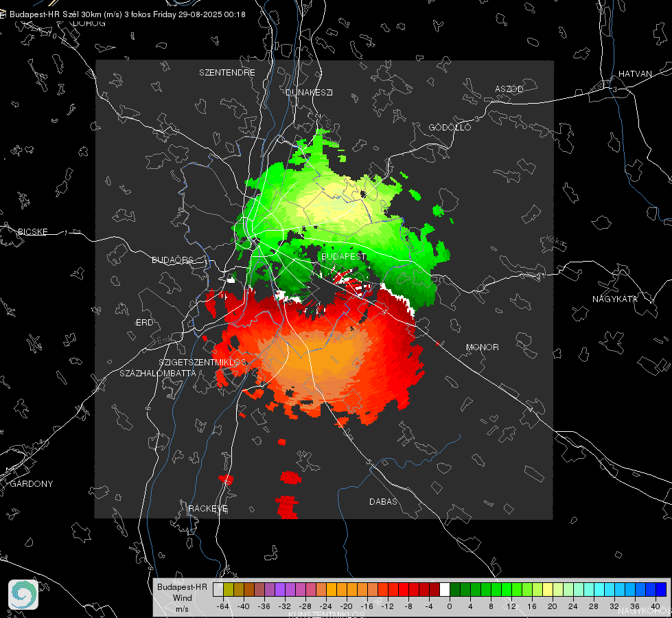Click the GÁRDONY town label

pyautogui.click(x=32, y=484)
